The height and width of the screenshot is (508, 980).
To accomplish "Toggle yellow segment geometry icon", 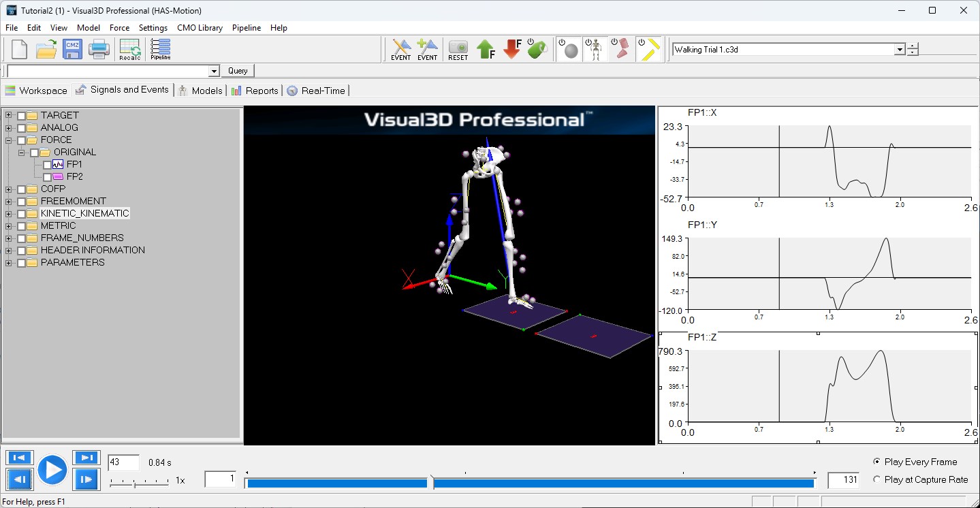I will point(649,50).
